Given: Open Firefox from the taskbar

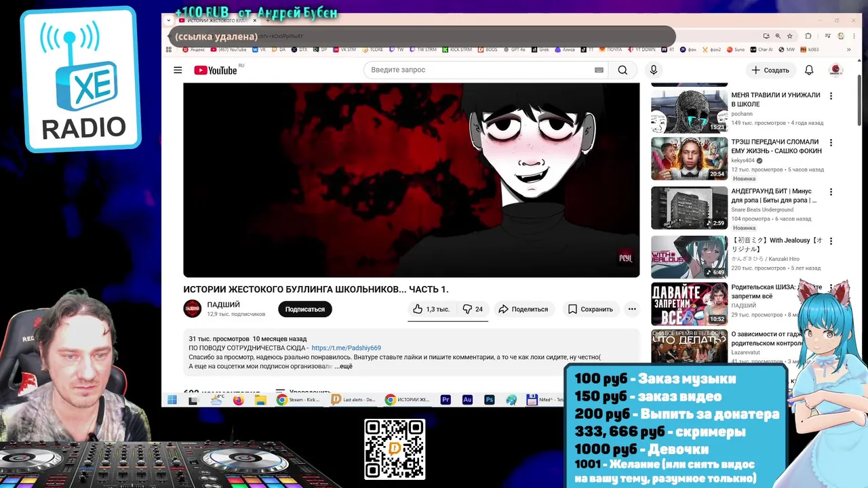Looking at the screenshot, I should click(x=238, y=400).
